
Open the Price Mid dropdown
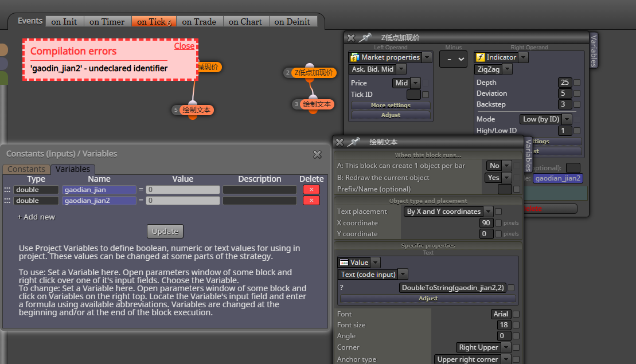click(416, 83)
